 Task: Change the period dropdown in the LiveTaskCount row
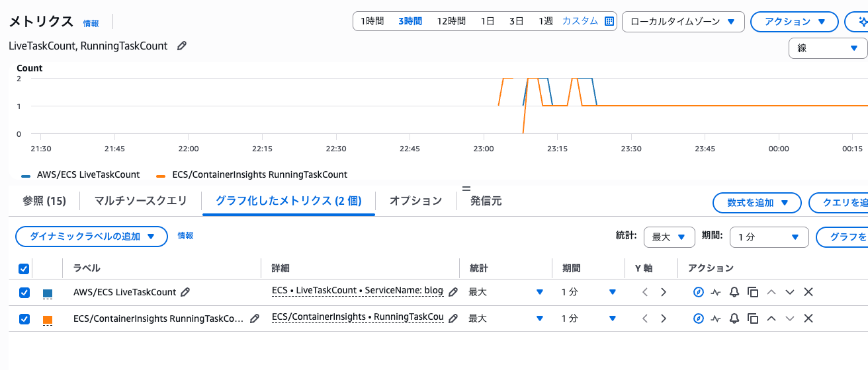pyautogui.click(x=589, y=292)
